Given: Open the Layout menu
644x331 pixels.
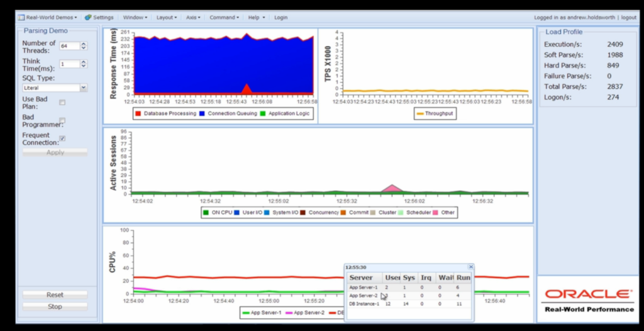Looking at the screenshot, I should point(166,17).
